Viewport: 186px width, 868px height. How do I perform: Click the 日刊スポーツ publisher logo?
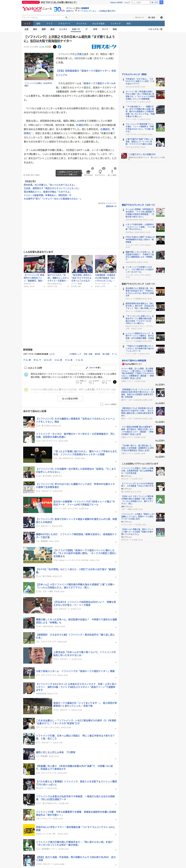click(x=104, y=47)
